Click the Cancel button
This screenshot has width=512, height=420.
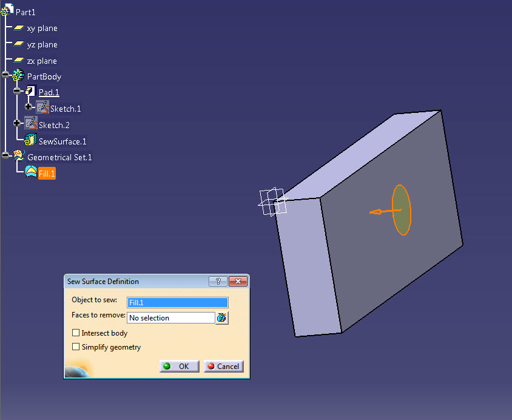(224, 367)
